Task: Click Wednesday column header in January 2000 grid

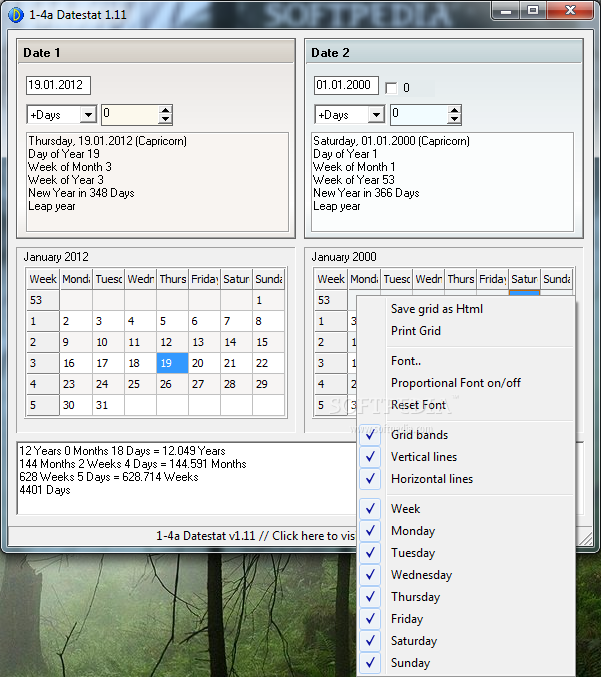Action: click(428, 279)
